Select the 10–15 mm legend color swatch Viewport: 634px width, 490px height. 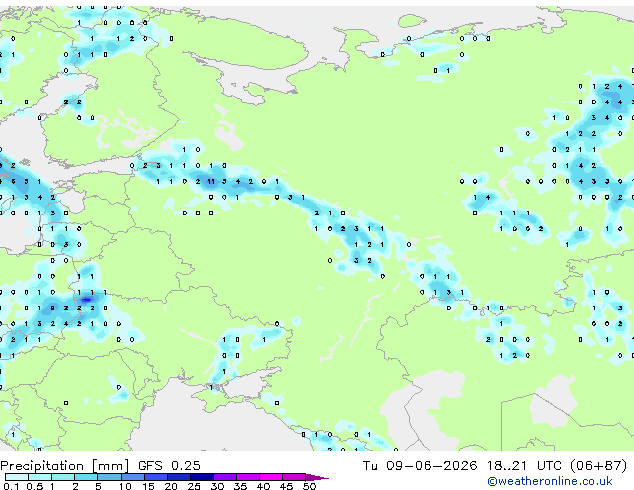[x=133, y=477]
